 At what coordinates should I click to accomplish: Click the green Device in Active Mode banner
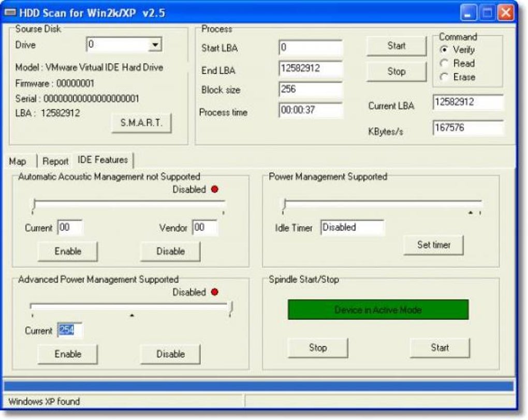(x=378, y=310)
